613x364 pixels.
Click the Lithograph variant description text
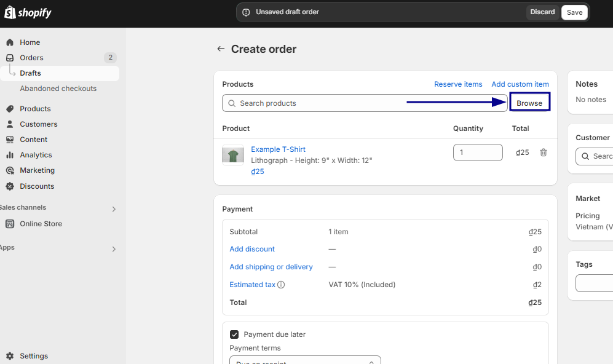tap(312, 160)
